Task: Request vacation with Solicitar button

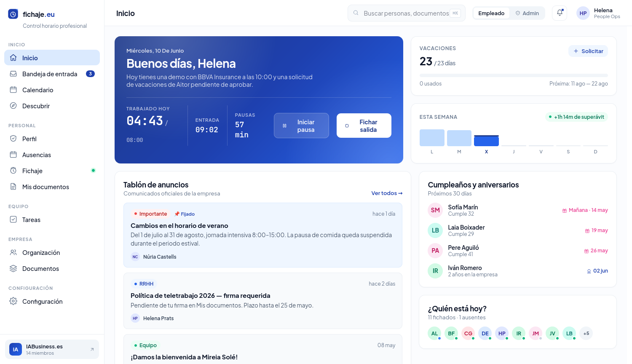Action: tap(588, 51)
